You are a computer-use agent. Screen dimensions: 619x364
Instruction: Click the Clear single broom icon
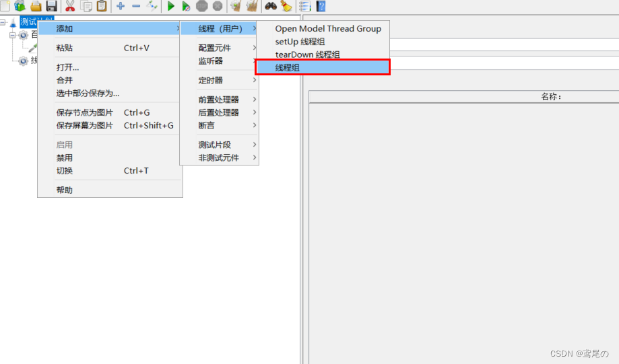pos(236,6)
